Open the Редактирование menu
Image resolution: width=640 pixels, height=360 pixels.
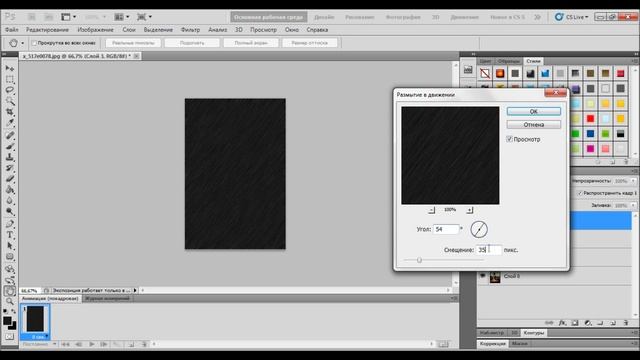[47, 30]
